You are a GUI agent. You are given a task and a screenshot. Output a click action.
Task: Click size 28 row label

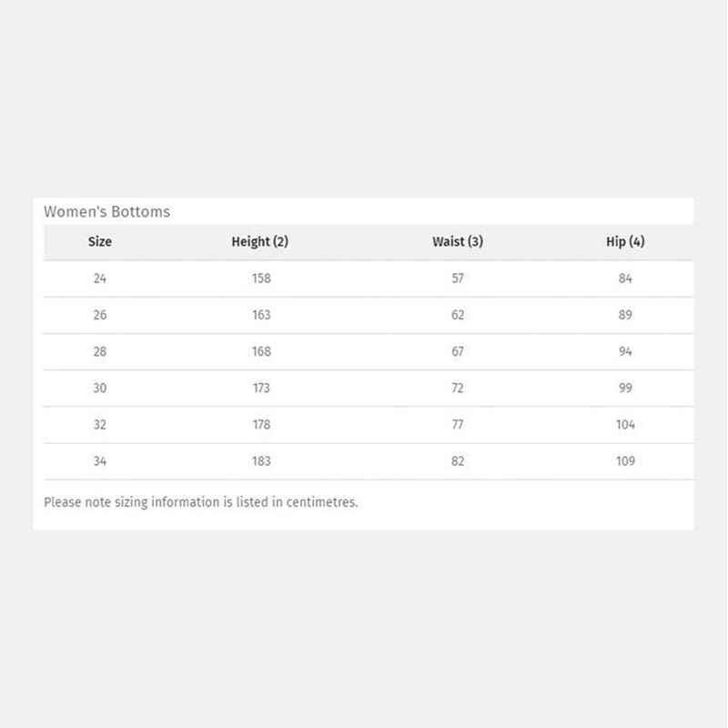tap(100, 351)
